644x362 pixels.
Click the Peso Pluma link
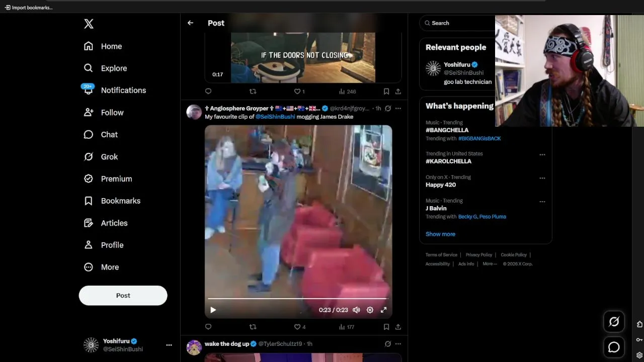click(493, 217)
